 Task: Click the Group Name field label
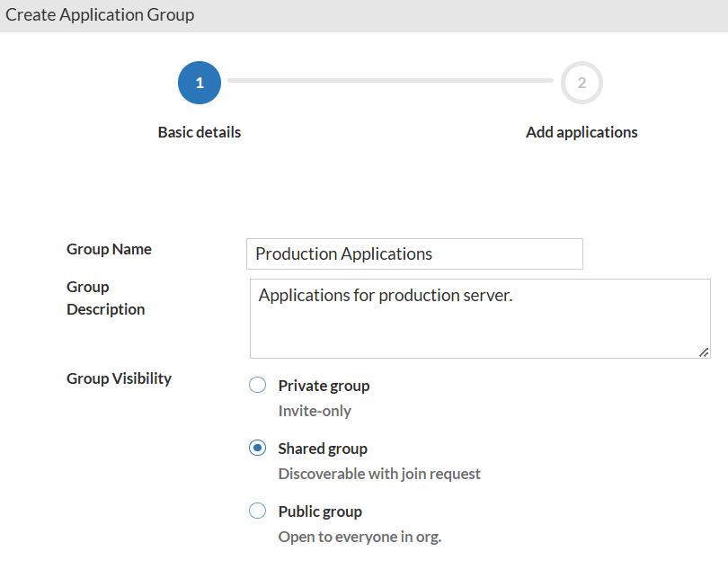109,249
